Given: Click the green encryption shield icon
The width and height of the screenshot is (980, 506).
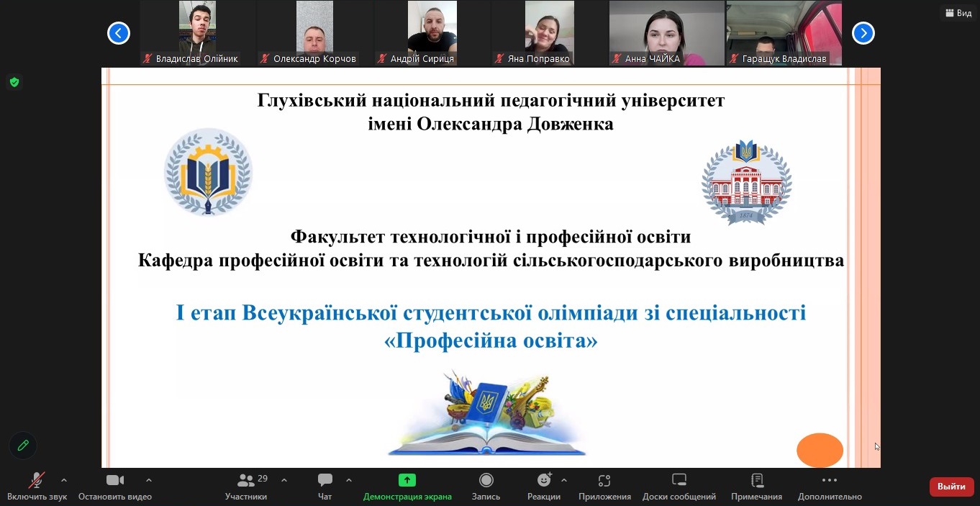Looking at the screenshot, I should coord(14,82).
